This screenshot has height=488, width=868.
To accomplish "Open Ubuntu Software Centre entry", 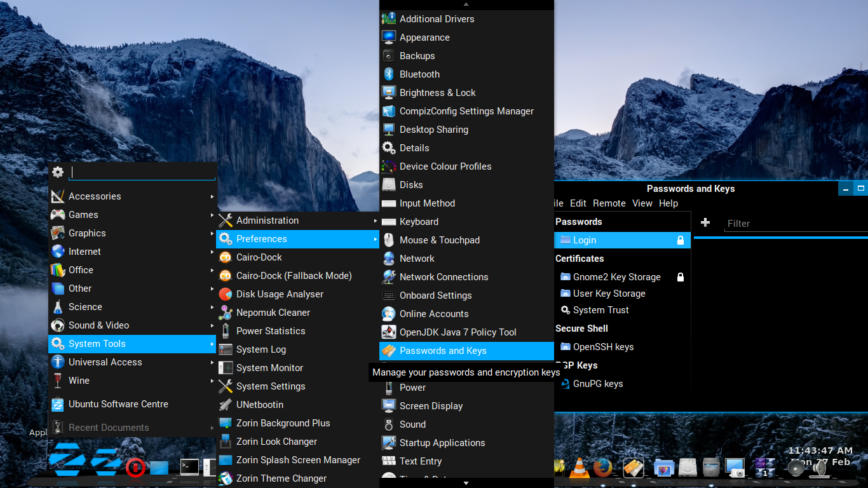I will tap(118, 404).
